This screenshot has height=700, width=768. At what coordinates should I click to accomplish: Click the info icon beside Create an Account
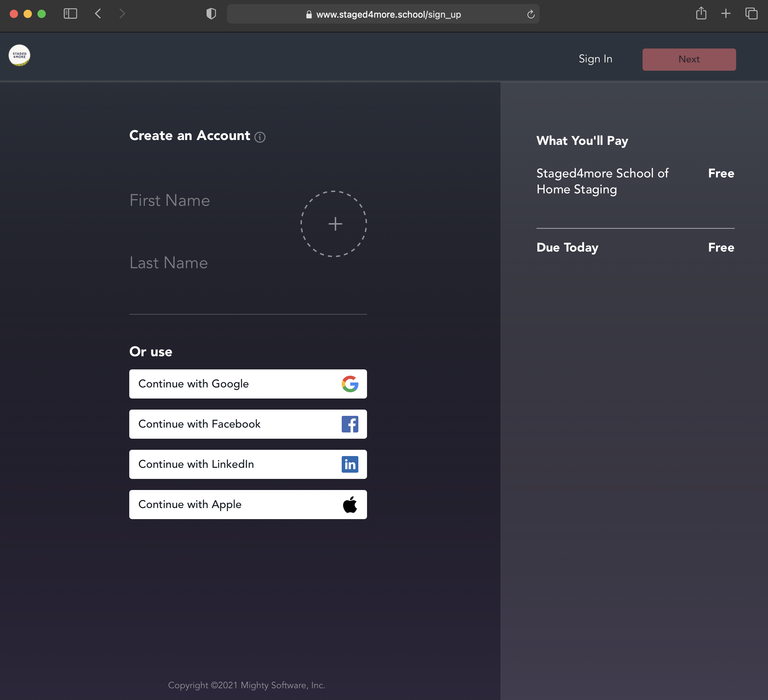[x=260, y=137]
